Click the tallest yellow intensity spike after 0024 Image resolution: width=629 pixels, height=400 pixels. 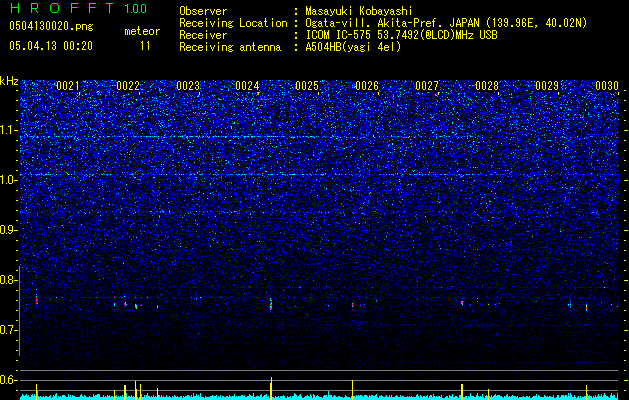coord(271,388)
